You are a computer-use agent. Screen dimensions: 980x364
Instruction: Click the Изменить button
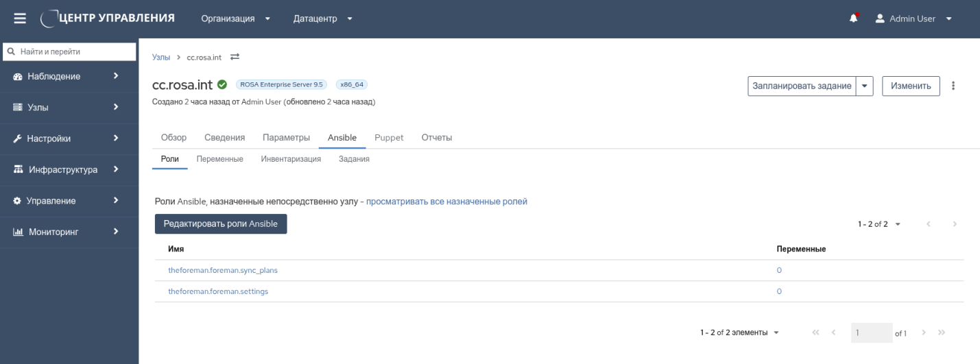(x=910, y=86)
